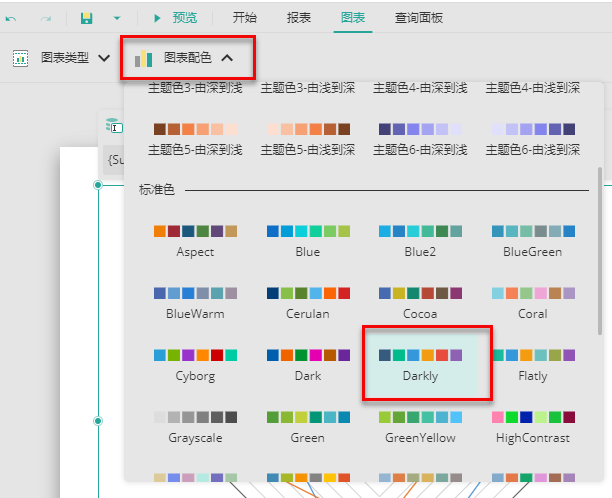Switch to the 图表 tab
Viewport: 612px width, 498px height.
[x=353, y=18]
